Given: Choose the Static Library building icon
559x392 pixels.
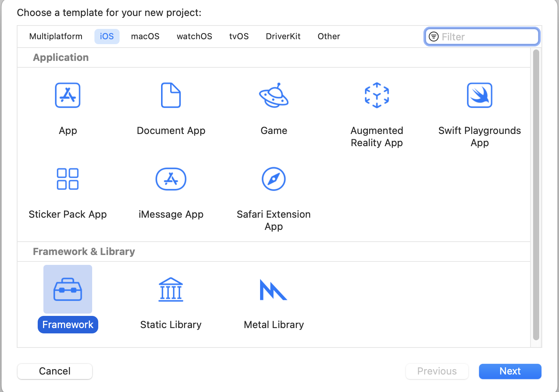Looking at the screenshot, I should click(x=171, y=290).
